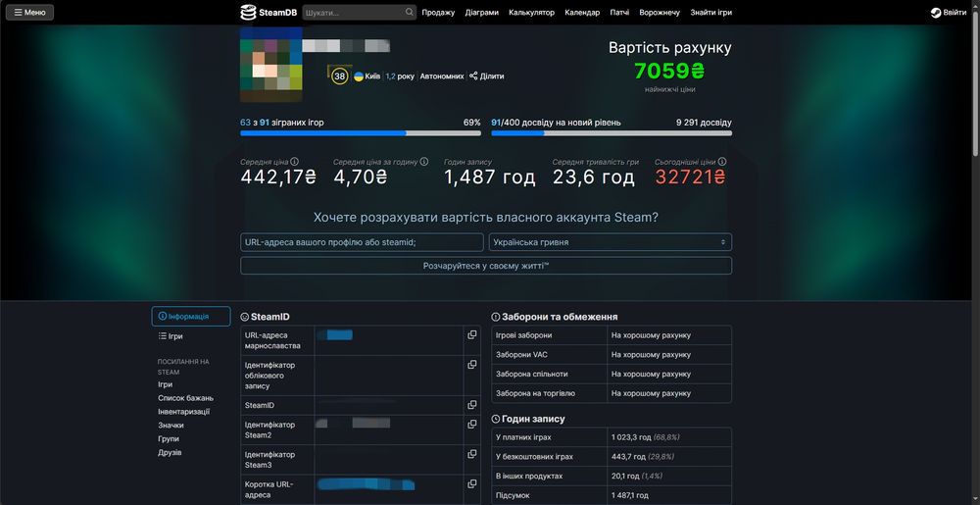This screenshot has height=505, width=980.
Task: Select the Інформація sidebar tab
Action: [191, 317]
